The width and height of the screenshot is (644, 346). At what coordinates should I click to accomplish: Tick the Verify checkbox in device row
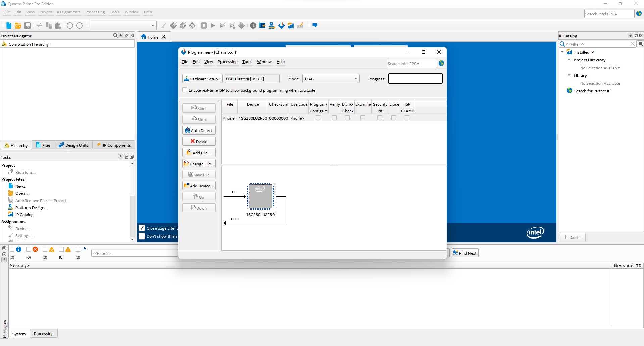334,118
